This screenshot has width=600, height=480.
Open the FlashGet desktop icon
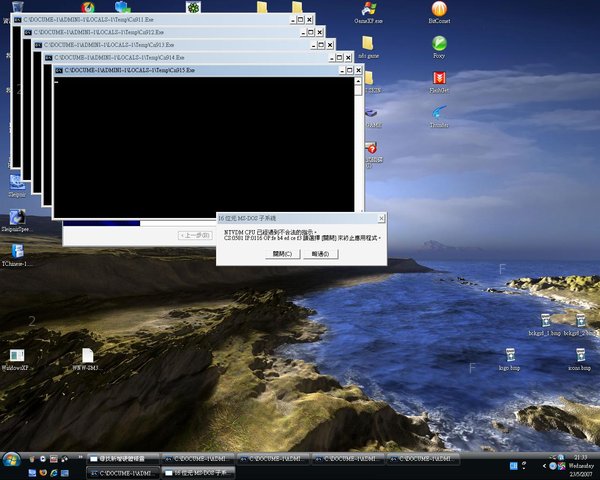439,82
